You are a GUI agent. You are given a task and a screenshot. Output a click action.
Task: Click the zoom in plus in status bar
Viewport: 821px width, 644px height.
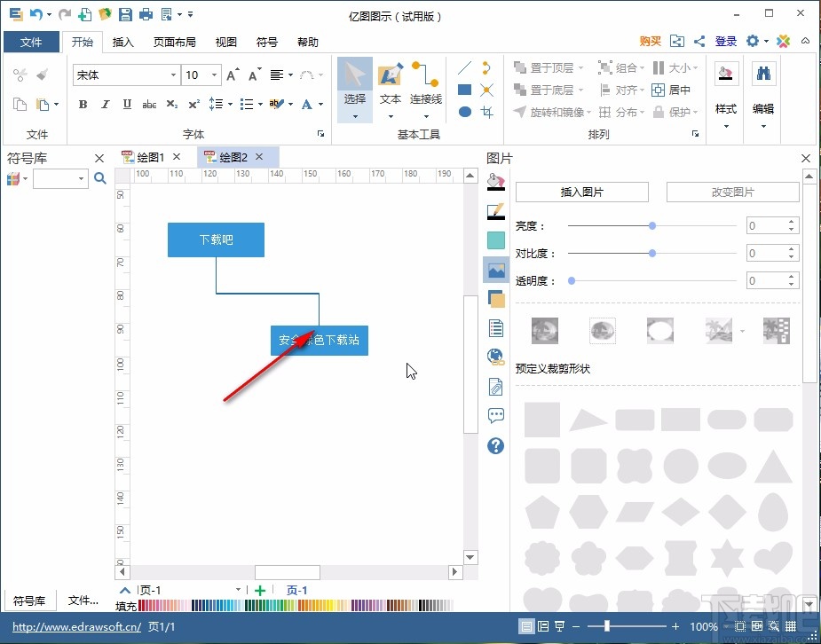click(675, 626)
